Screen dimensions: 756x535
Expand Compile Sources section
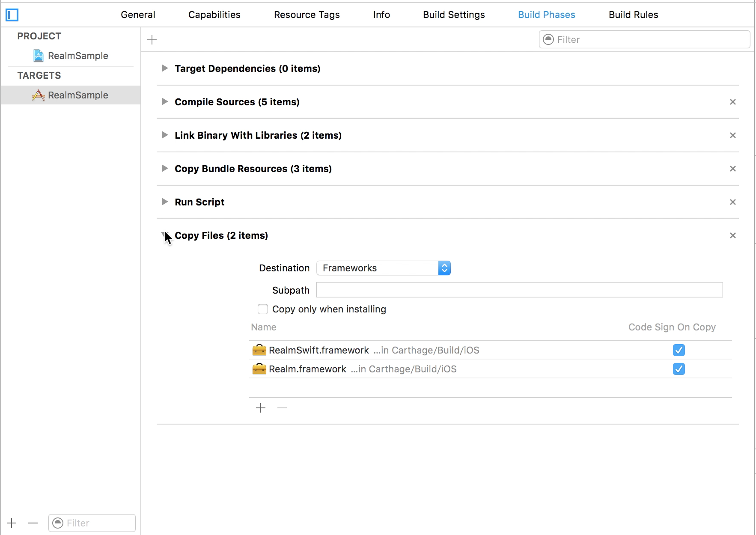pos(164,102)
